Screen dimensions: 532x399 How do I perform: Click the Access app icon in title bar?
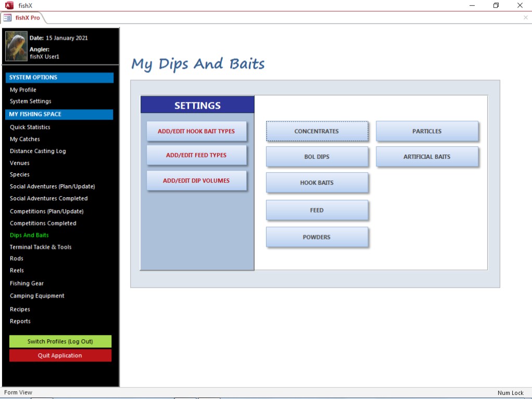pyautogui.click(x=9, y=5)
